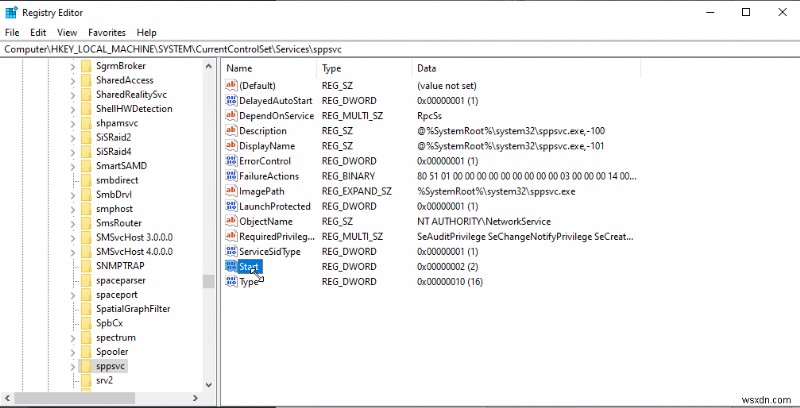Click the DisplayName string icon

231,146
